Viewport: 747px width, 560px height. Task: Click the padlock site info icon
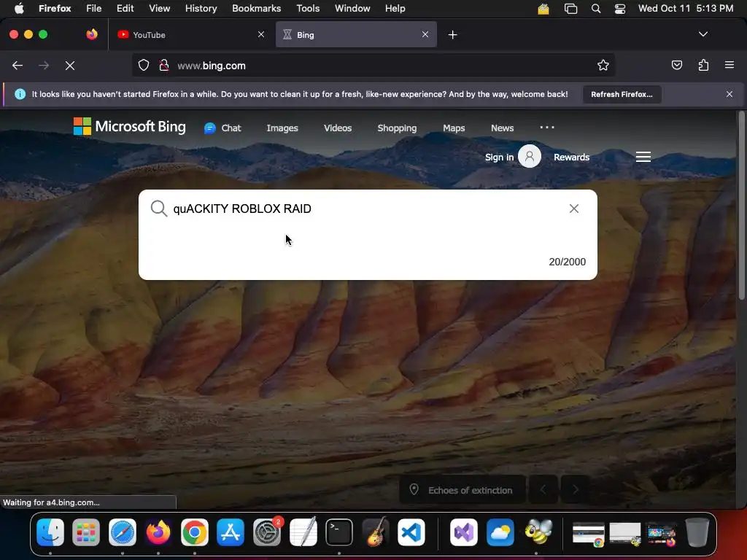coord(164,65)
